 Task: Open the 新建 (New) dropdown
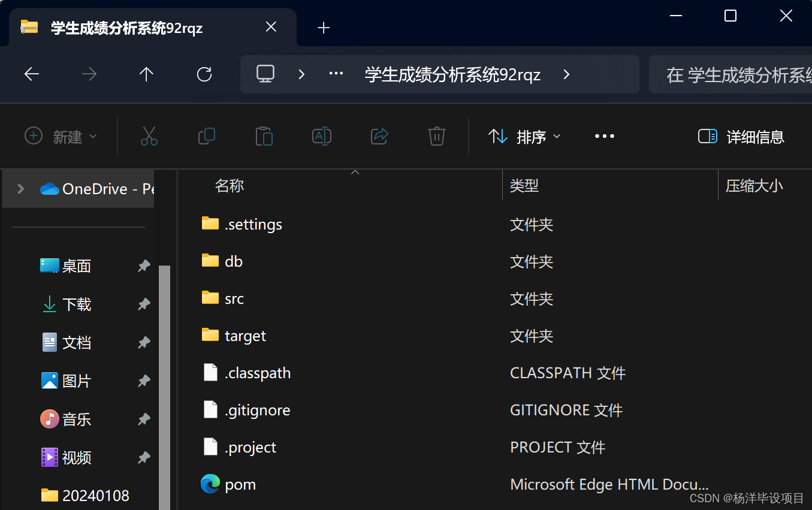[60, 137]
